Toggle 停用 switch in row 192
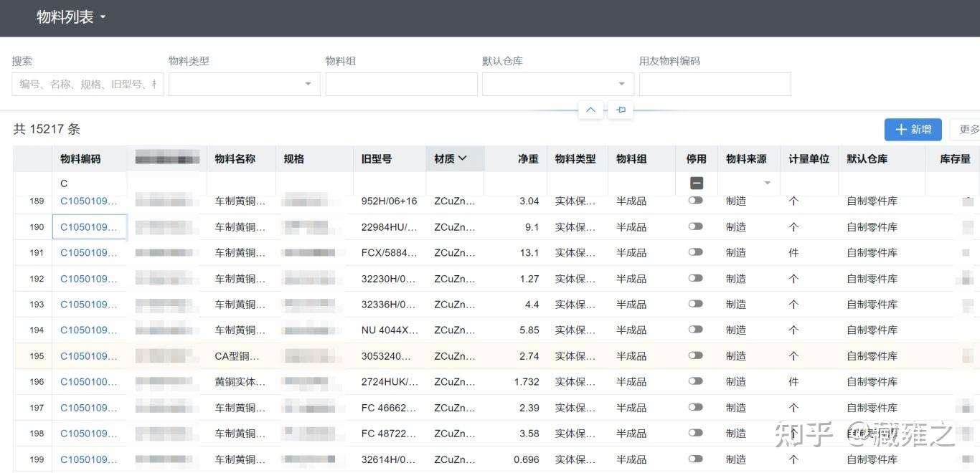 point(695,278)
